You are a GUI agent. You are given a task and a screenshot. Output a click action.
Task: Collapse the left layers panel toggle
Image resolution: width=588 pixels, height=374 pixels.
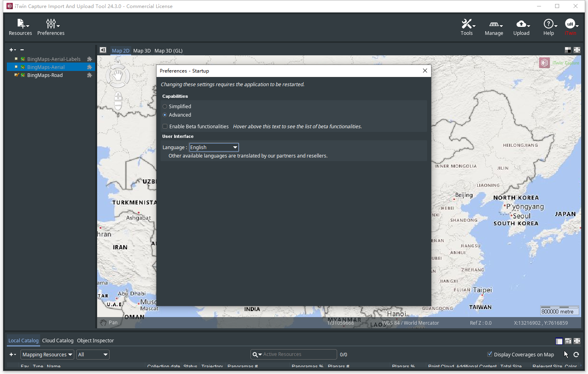coord(103,50)
